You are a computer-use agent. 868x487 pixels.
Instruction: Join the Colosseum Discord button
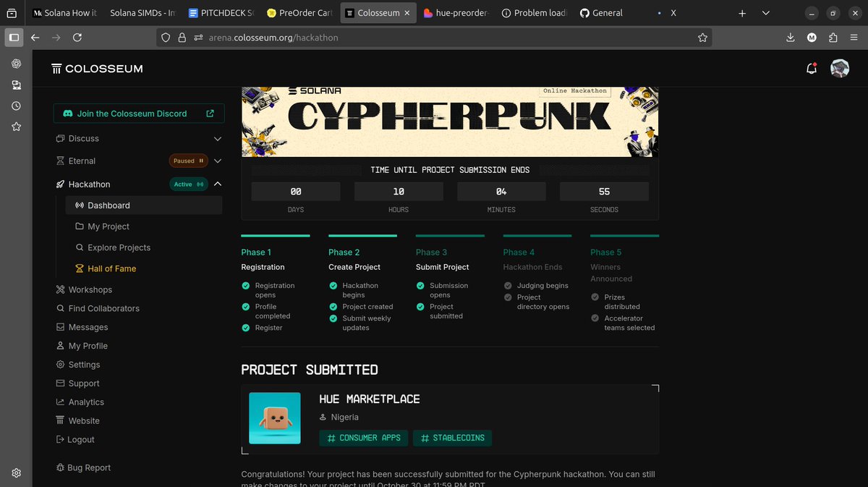point(139,114)
